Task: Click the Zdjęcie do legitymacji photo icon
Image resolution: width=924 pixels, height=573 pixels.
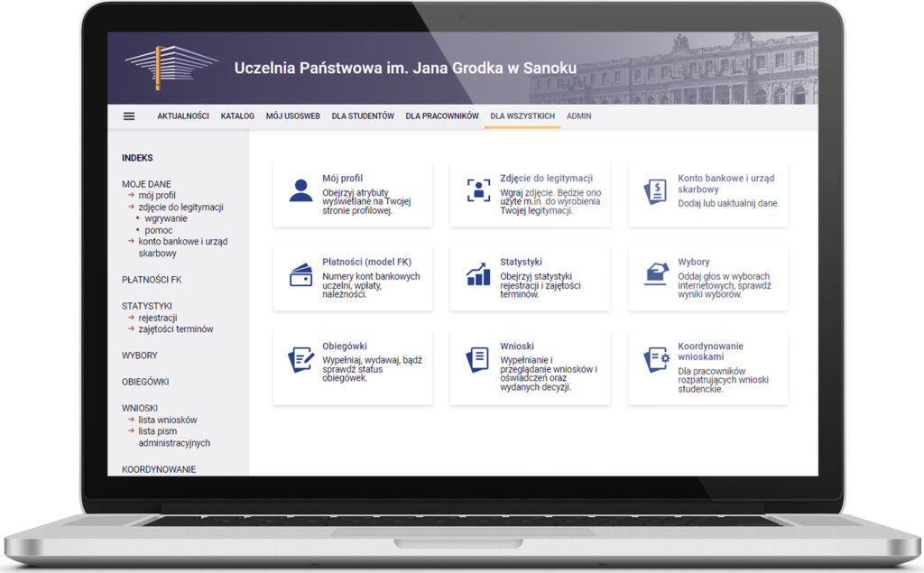Action: 478,190
